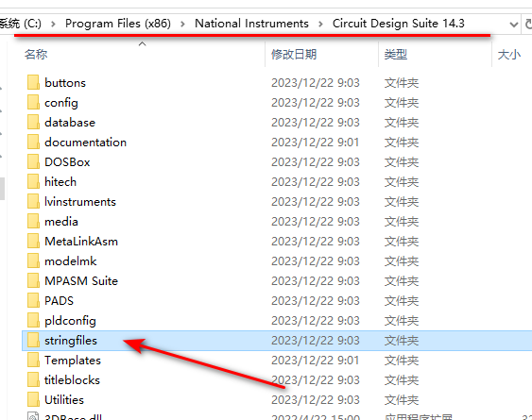Select the Templates folder name
The image size is (532, 420).
click(73, 361)
